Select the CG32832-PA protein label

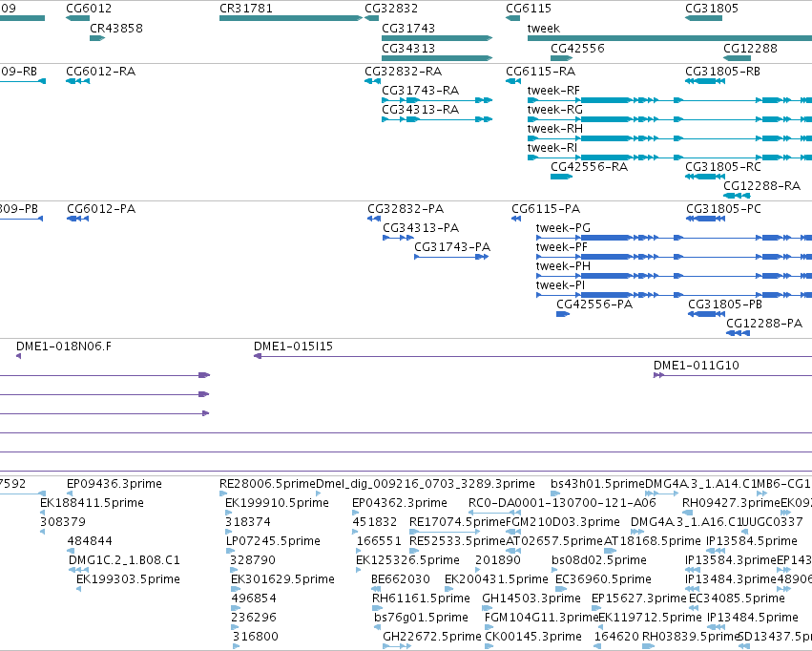coord(406,209)
